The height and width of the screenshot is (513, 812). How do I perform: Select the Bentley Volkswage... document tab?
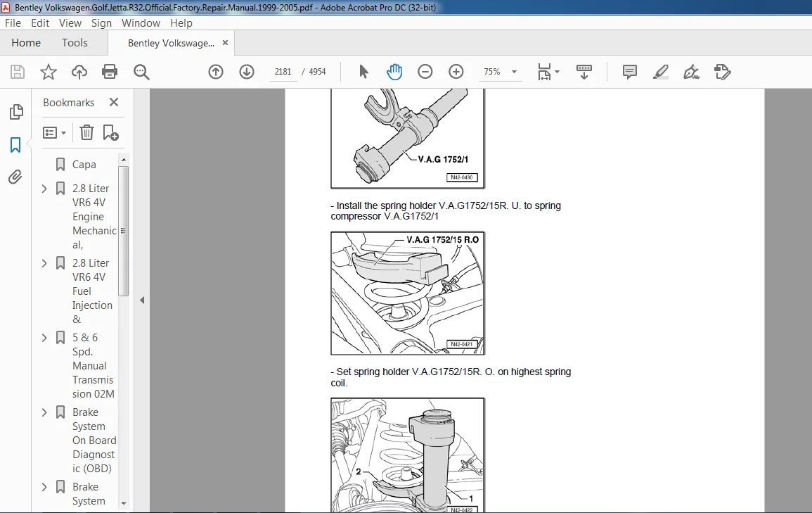[171, 43]
